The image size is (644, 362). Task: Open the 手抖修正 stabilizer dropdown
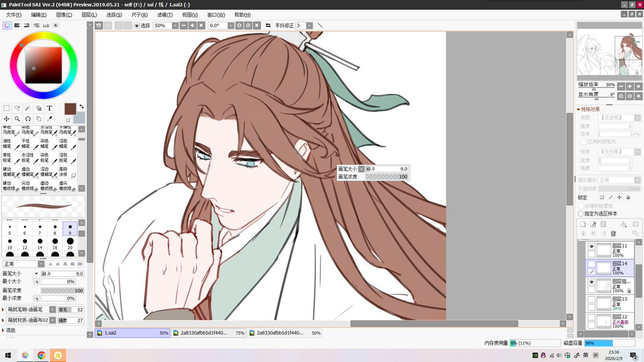tap(310, 25)
